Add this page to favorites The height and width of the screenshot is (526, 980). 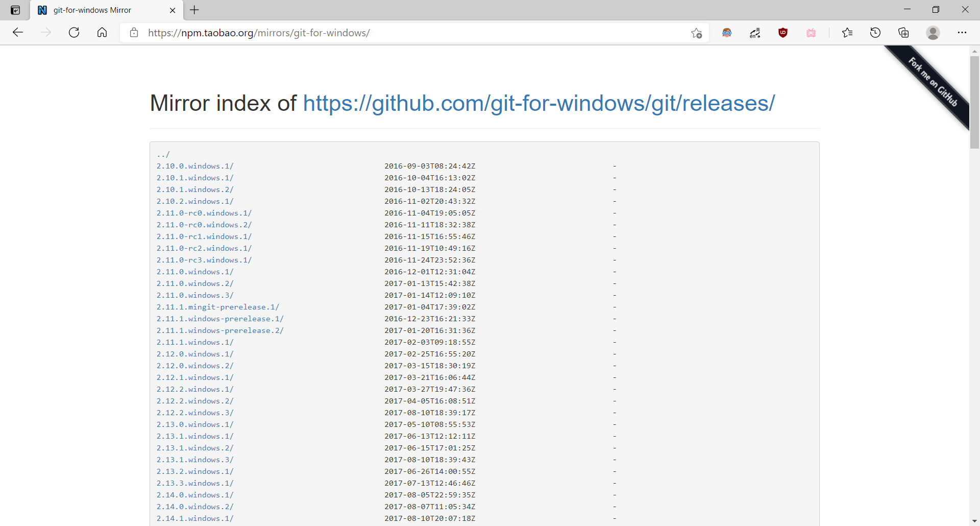tap(696, 33)
